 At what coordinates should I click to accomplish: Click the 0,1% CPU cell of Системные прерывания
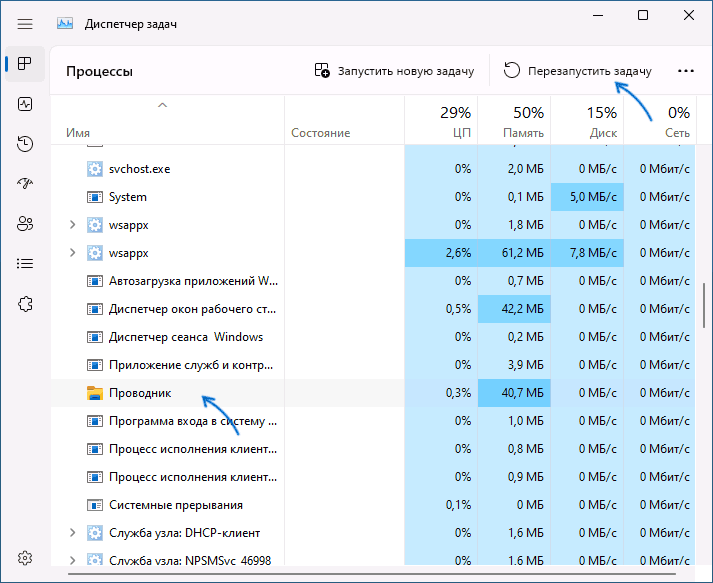pyautogui.click(x=441, y=505)
